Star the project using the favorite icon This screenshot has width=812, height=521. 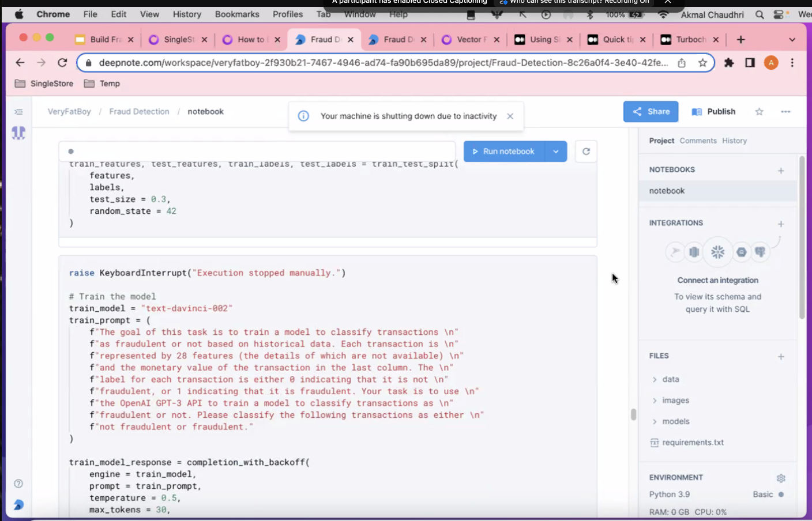pyautogui.click(x=759, y=112)
